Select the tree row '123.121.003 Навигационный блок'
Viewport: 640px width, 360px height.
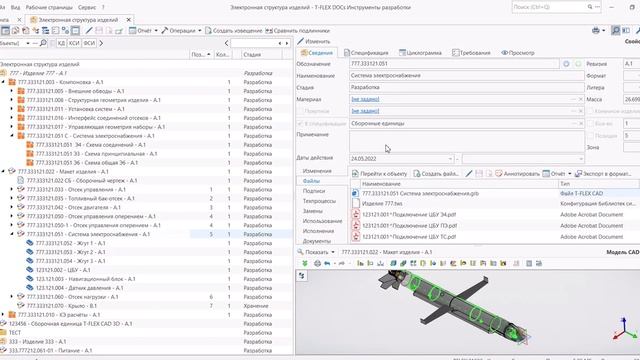point(85,279)
